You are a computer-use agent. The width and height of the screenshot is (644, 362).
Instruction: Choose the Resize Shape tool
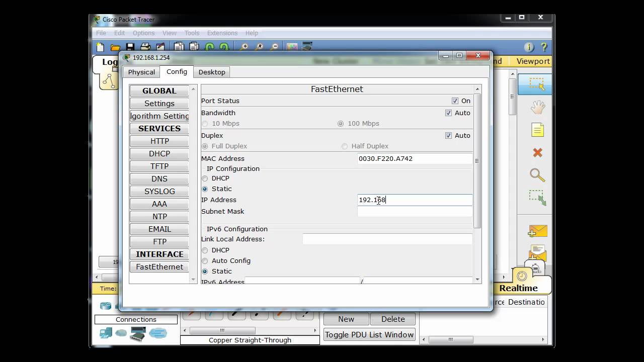[x=537, y=198]
